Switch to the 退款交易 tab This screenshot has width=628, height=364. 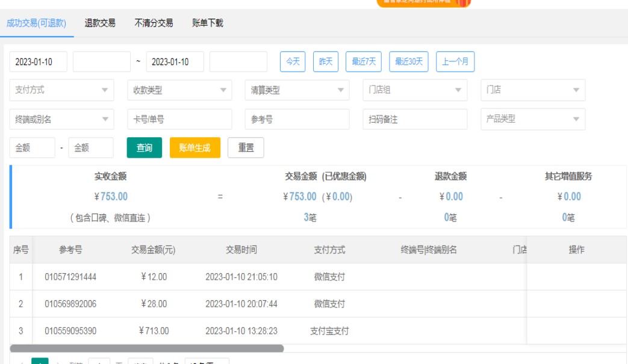tap(100, 23)
